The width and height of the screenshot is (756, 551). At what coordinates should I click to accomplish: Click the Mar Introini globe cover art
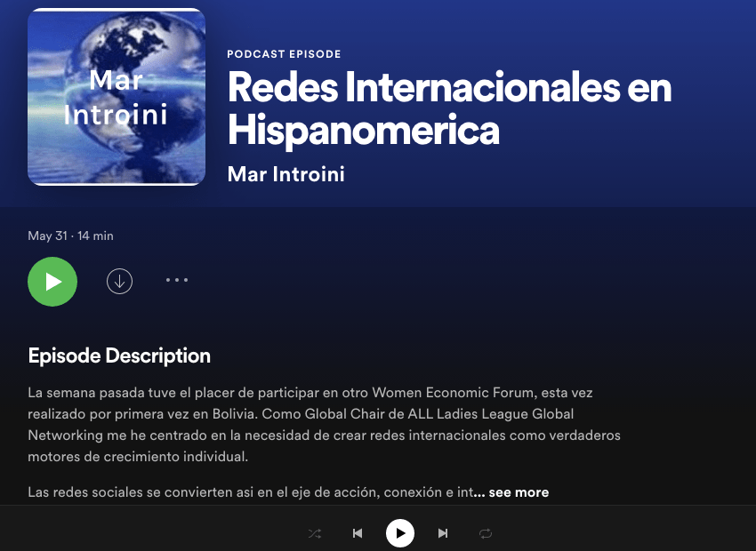pos(117,96)
